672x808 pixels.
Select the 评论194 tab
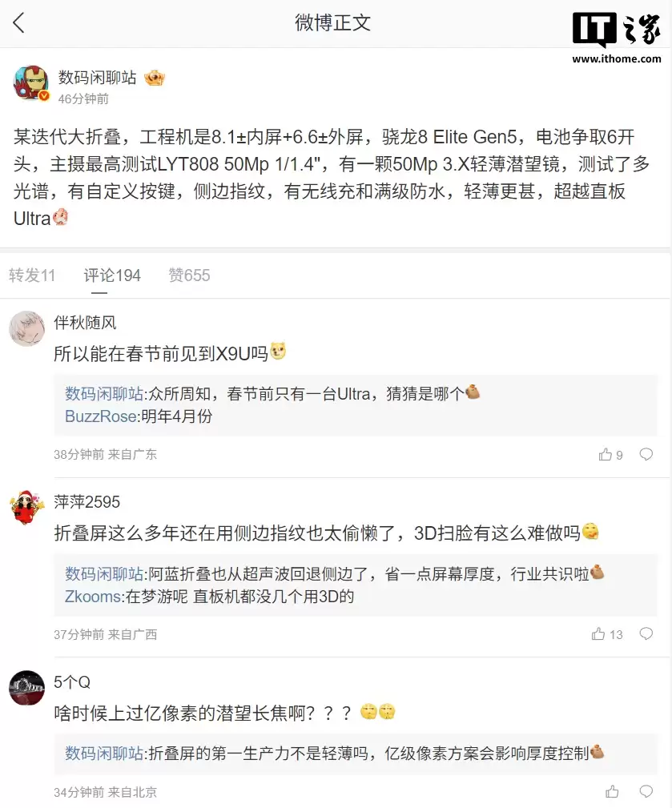(112, 275)
